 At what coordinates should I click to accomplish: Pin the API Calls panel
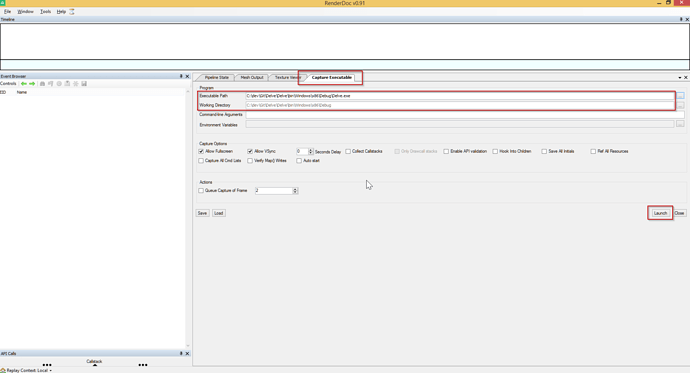coord(181,353)
